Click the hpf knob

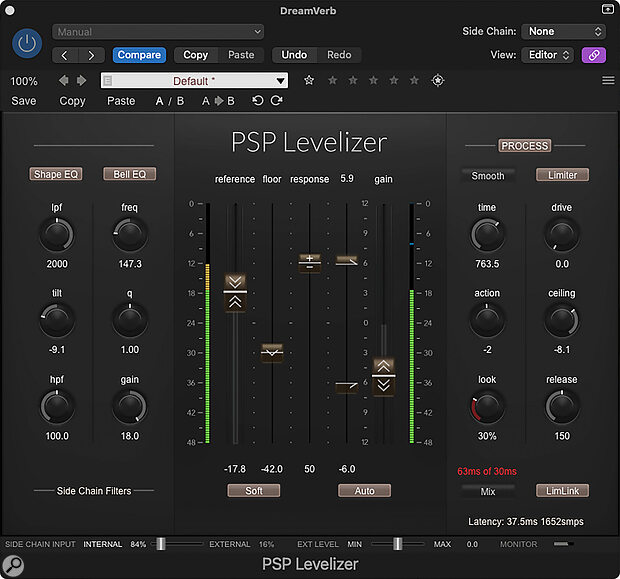point(57,407)
